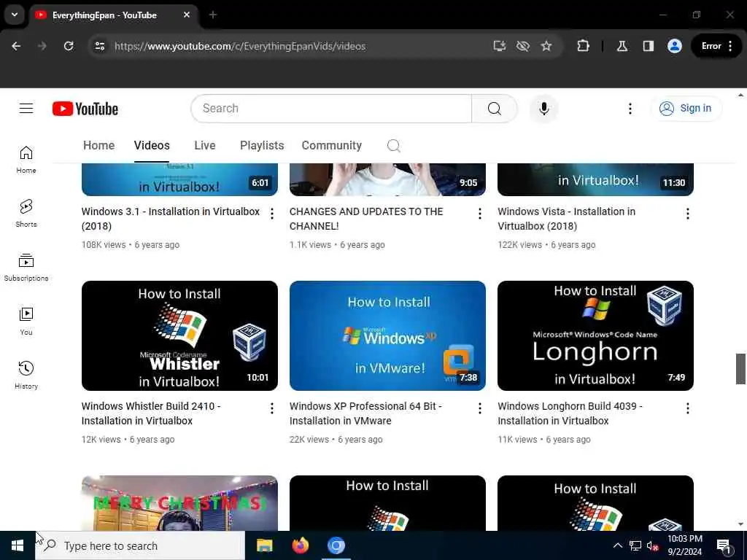Open Home in the left sidebar
This screenshot has height=560, width=747.
tap(26, 160)
